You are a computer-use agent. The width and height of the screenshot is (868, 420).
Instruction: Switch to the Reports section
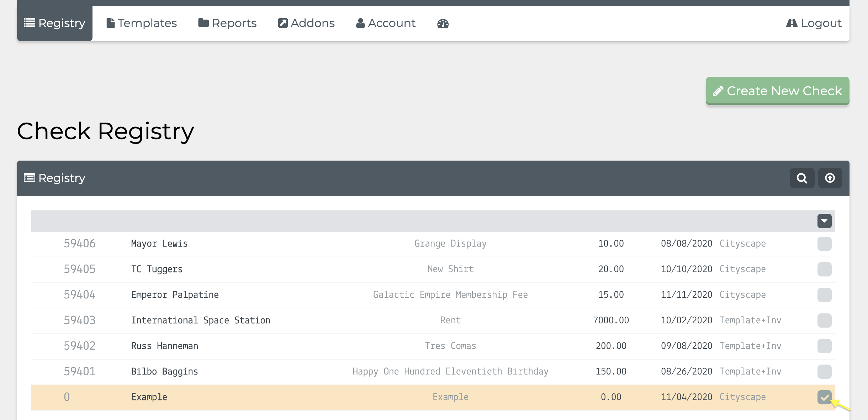(x=227, y=22)
